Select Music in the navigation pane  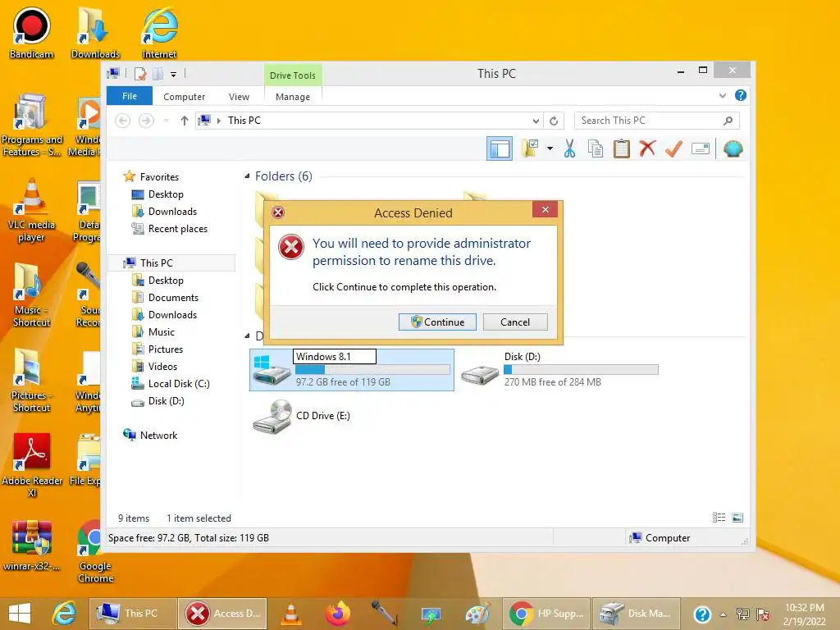(162, 332)
